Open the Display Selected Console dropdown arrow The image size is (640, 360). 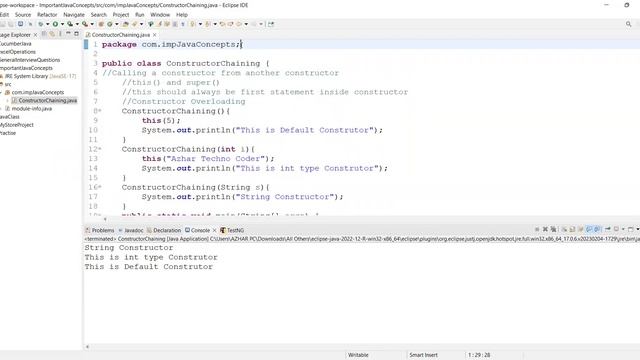pos(623,229)
